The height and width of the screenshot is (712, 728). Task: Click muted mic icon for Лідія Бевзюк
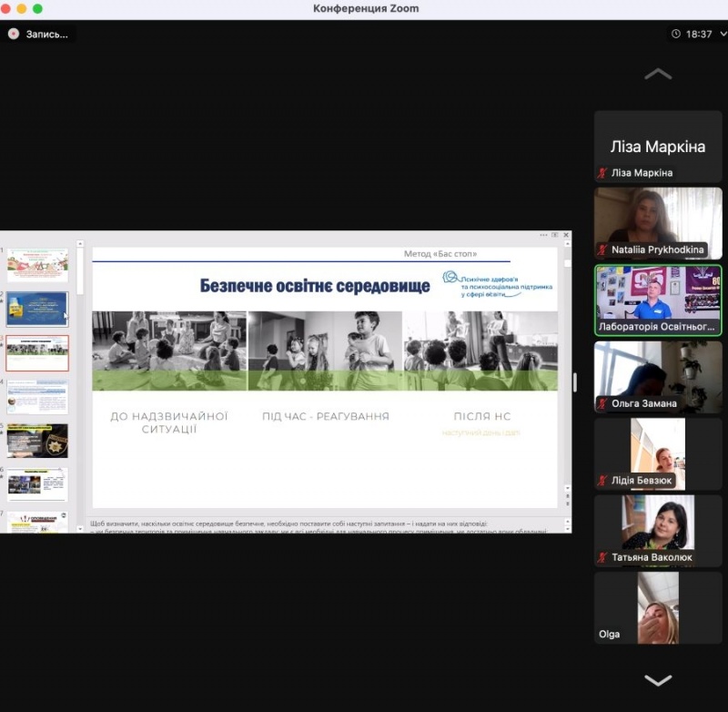(x=602, y=480)
